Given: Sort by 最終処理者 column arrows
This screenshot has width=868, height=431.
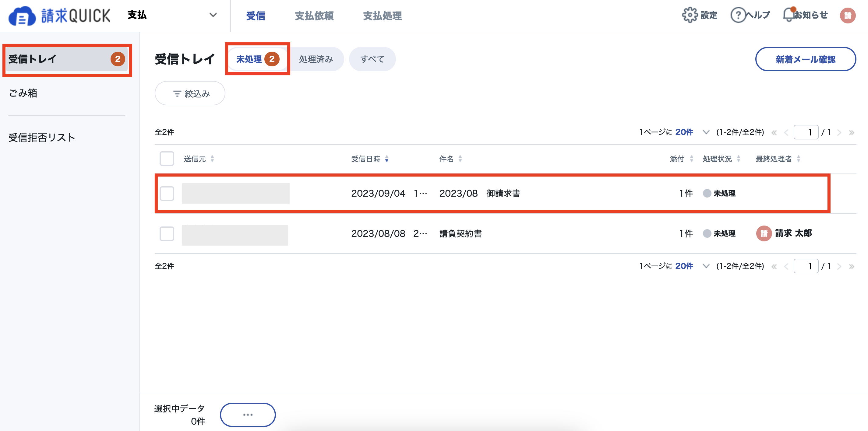Looking at the screenshot, I should [799, 159].
